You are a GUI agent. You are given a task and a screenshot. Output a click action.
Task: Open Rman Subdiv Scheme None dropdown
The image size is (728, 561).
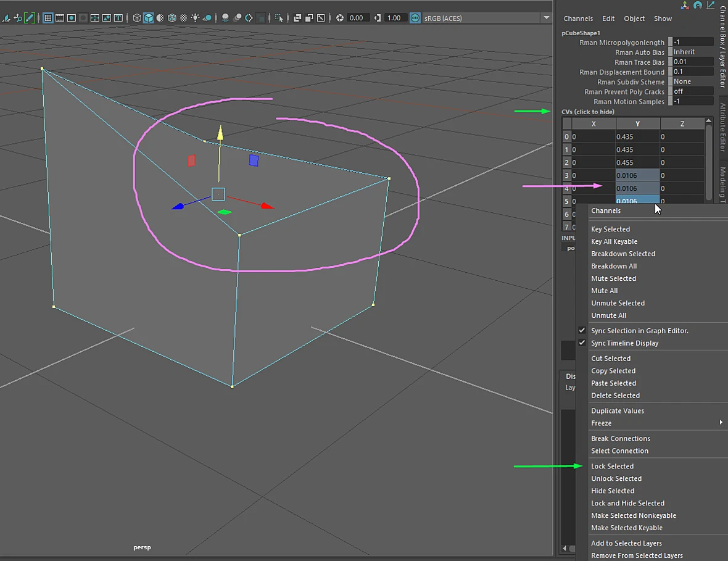click(x=693, y=81)
